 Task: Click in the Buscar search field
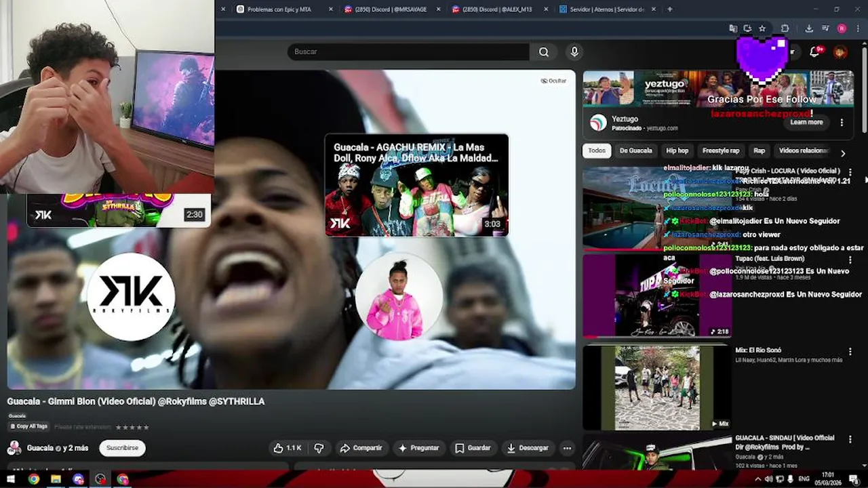408,52
